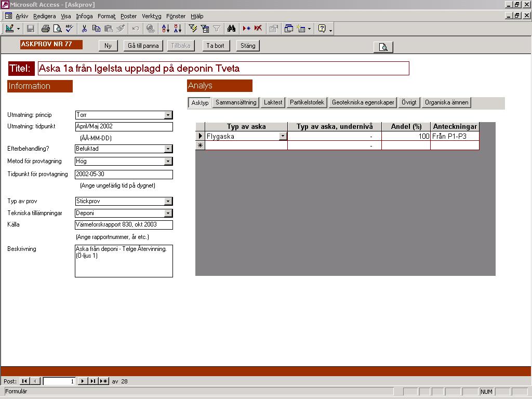Click the Källa field with Värmeforskrapport
The image size is (532, 399).
point(124,224)
